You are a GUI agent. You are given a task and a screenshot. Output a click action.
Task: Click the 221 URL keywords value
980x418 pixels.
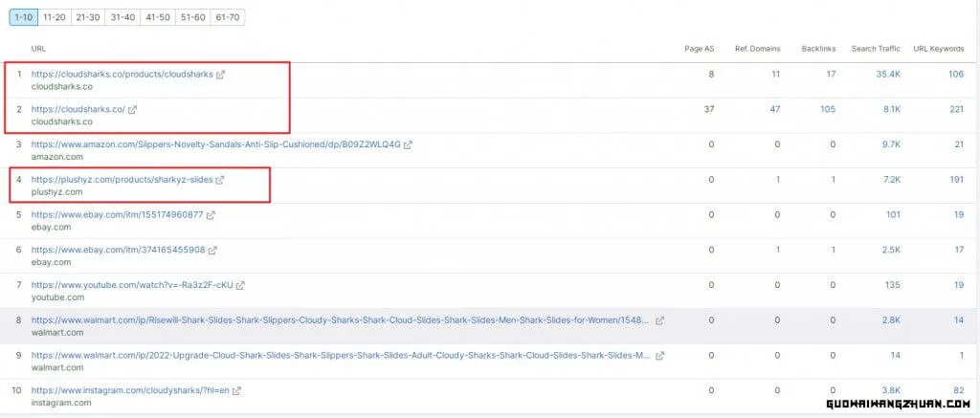point(956,109)
